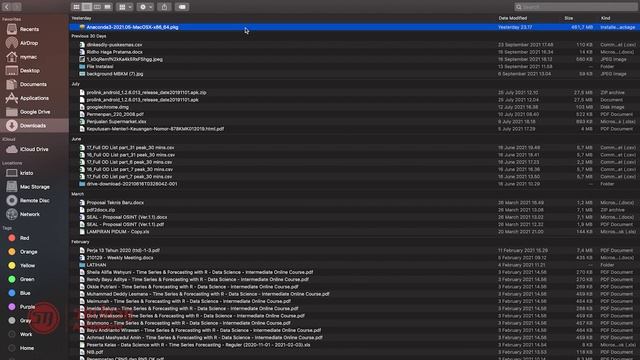
Task: Select Downloads in the sidebar
Action: (34, 126)
